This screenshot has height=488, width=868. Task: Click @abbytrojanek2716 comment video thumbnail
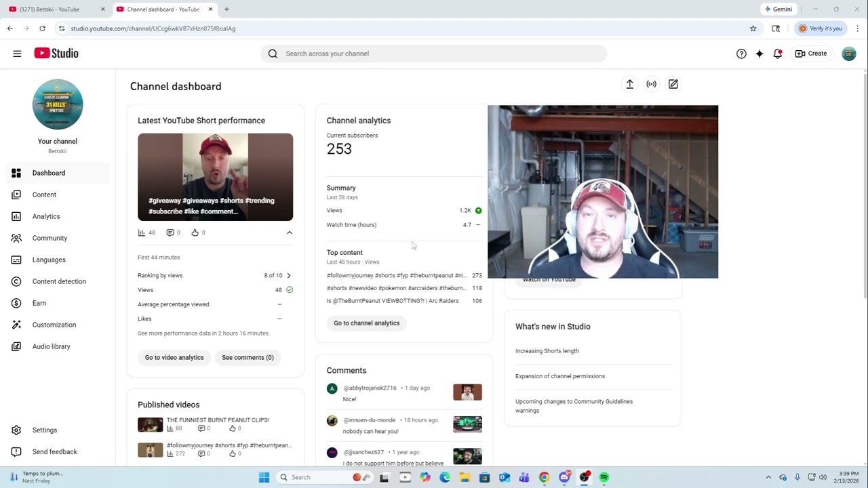(467, 392)
